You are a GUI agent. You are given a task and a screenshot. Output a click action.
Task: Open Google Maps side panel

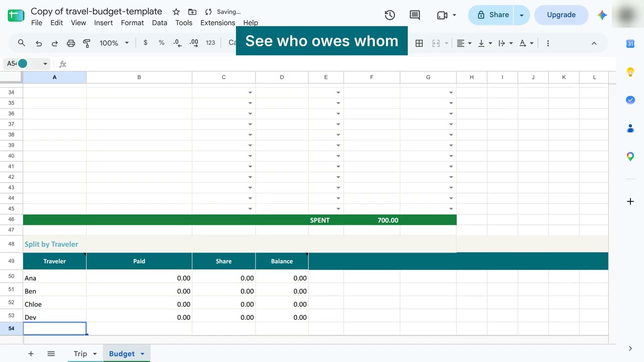tap(630, 157)
